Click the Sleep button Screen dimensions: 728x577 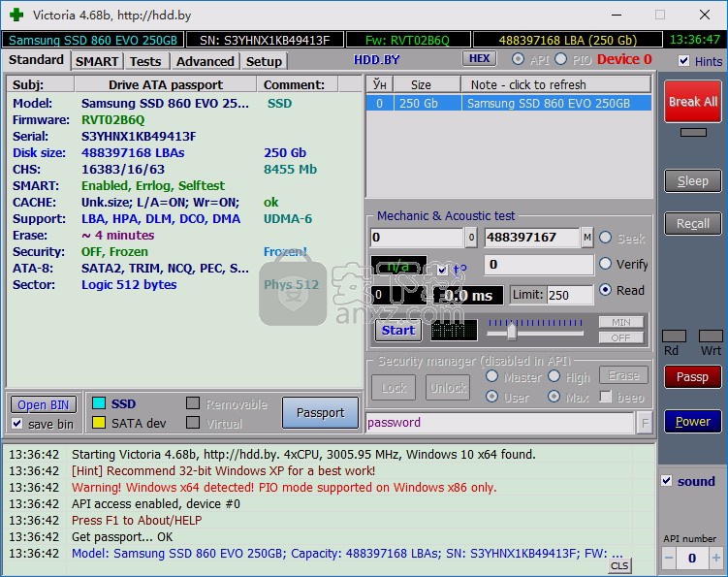pyautogui.click(x=693, y=180)
